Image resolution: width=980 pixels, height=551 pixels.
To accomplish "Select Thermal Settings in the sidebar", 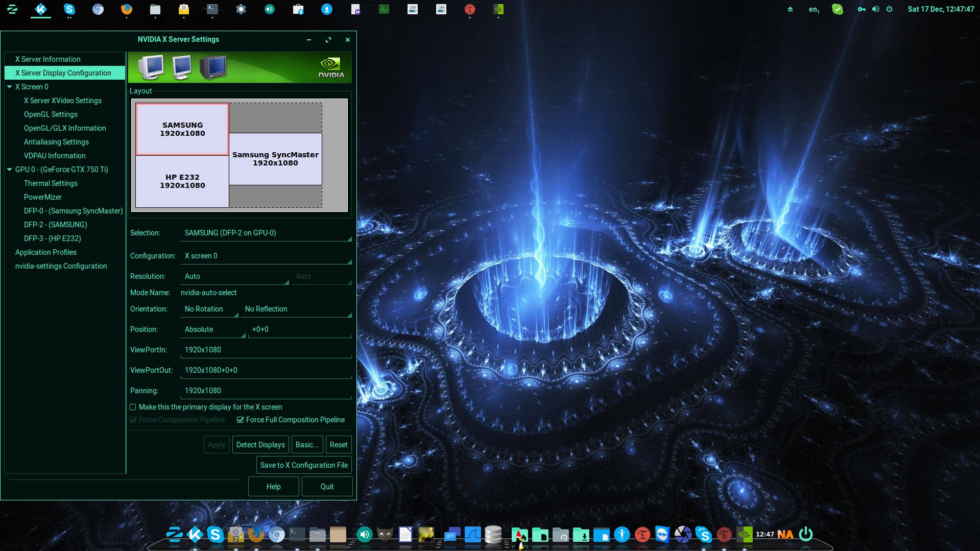I will click(x=51, y=183).
